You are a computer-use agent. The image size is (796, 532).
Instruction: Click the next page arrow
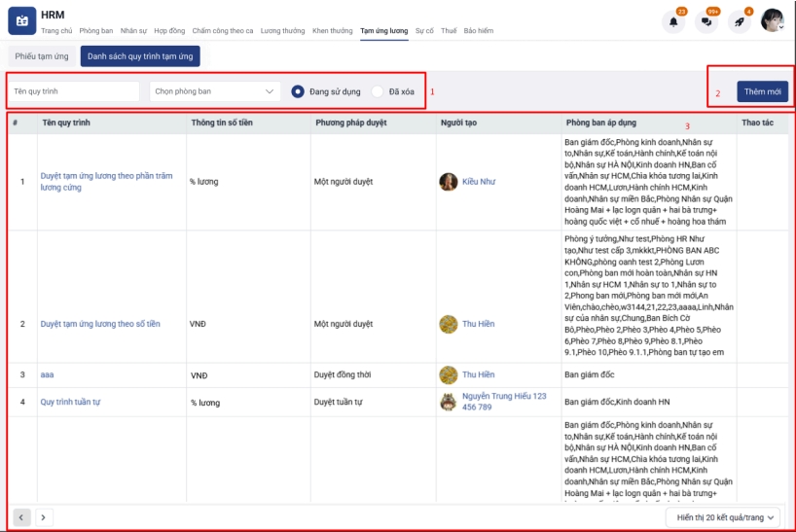(x=43, y=517)
